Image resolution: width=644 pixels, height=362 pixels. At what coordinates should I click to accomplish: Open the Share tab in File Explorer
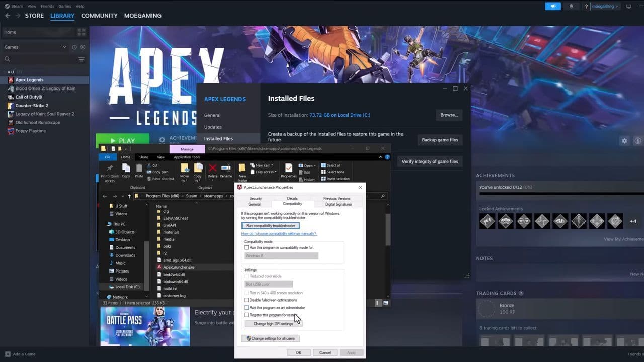[x=143, y=157]
